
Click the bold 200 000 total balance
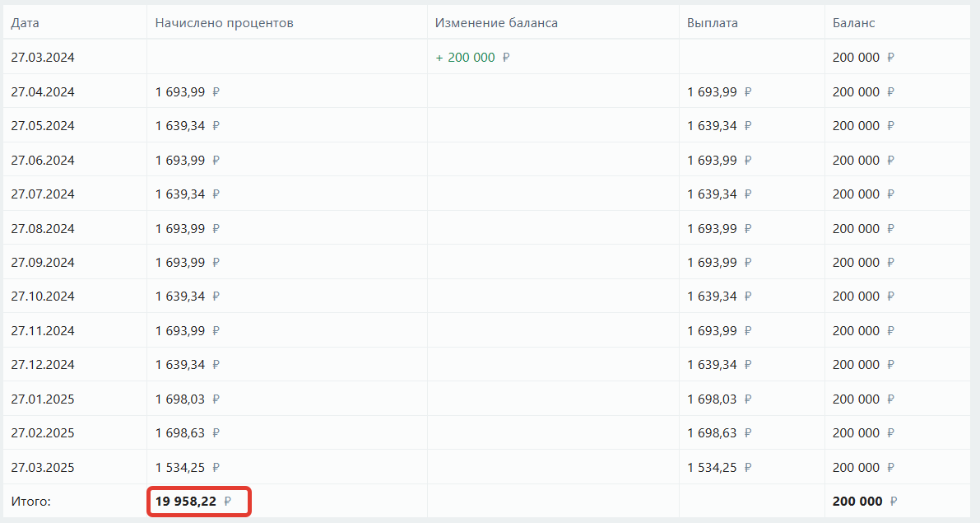click(857, 502)
